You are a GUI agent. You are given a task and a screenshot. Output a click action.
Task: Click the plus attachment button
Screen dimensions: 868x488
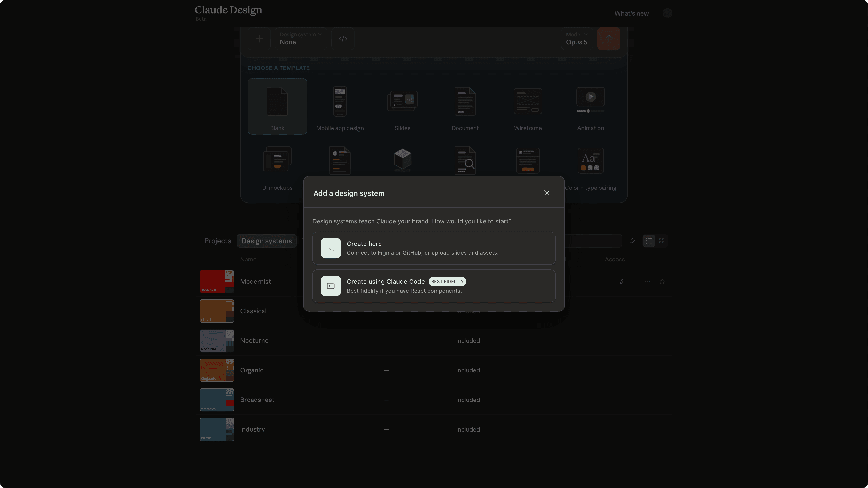pyautogui.click(x=259, y=39)
